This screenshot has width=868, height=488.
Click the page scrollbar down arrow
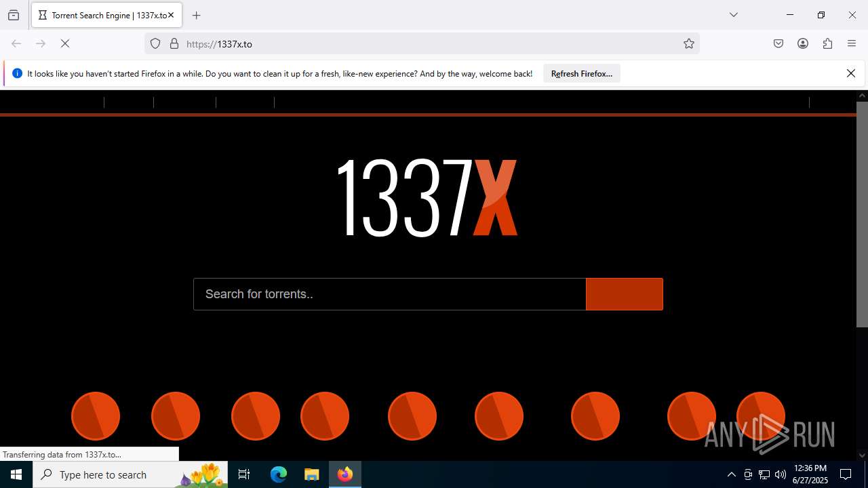[x=862, y=455]
